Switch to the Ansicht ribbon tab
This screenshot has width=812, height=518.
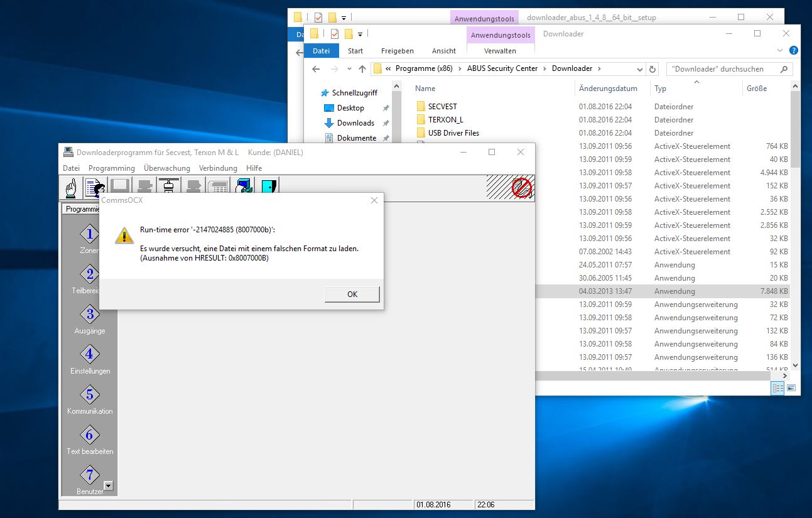click(443, 51)
